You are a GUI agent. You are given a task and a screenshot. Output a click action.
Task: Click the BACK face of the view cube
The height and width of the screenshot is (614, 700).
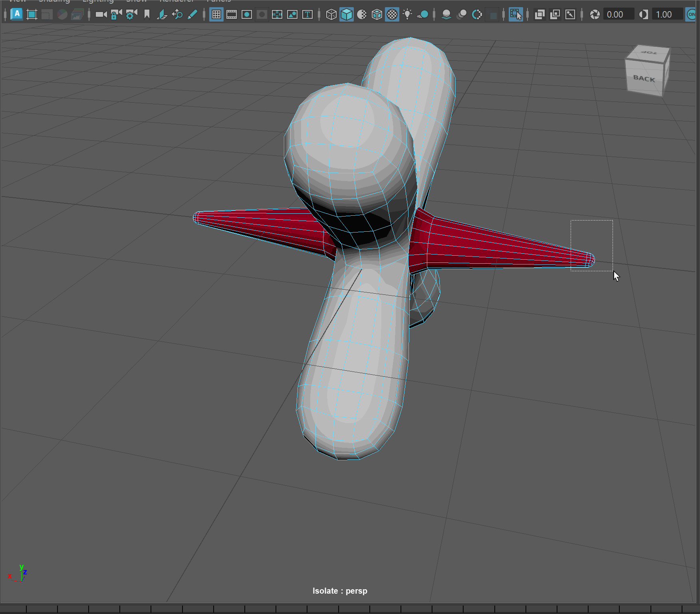(x=644, y=79)
